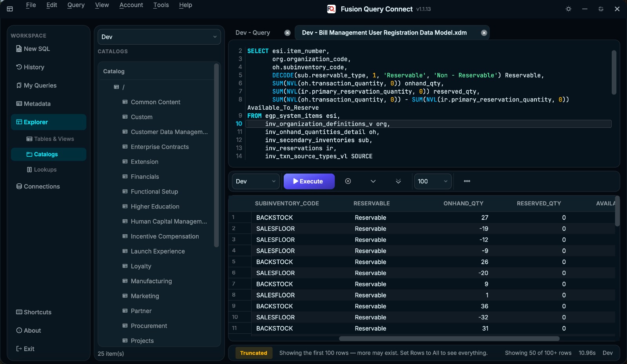Switch the light/dark theme sun icon
627x364 pixels.
tap(569, 9)
